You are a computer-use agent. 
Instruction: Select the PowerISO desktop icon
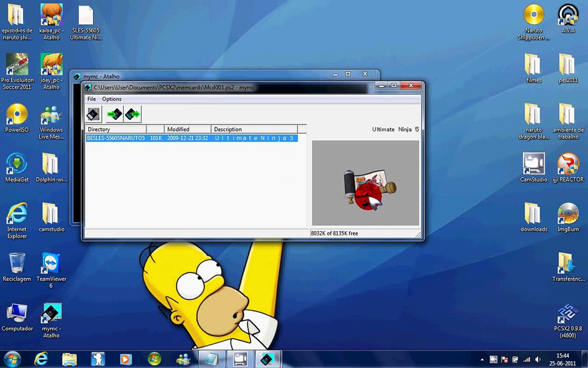click(17, 118)
